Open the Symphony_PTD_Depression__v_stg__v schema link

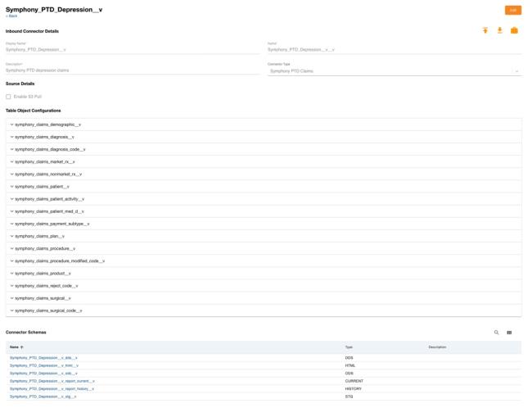pos(43,397)
